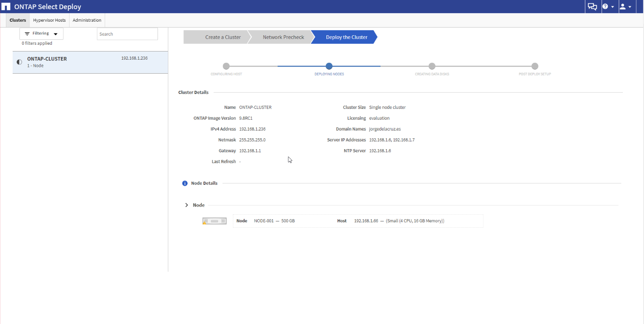Click the IPv4 Address value 192.168.1.236
644x324 pixels.
tap(252, 129)
